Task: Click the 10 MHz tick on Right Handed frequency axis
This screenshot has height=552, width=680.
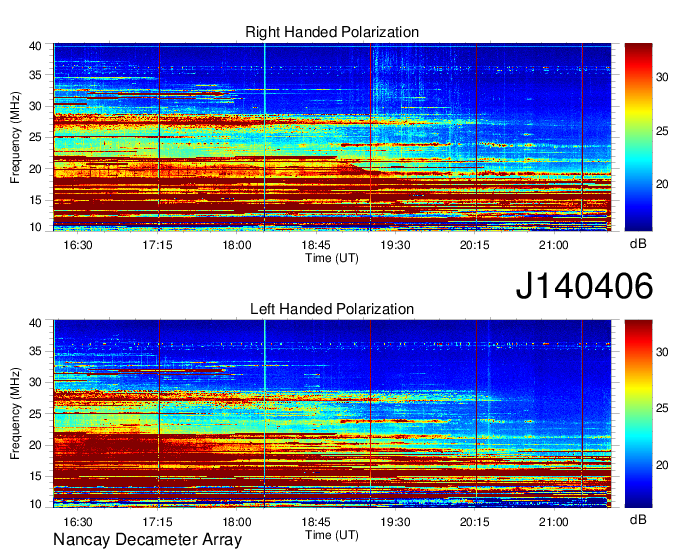Action: [35, 227]
